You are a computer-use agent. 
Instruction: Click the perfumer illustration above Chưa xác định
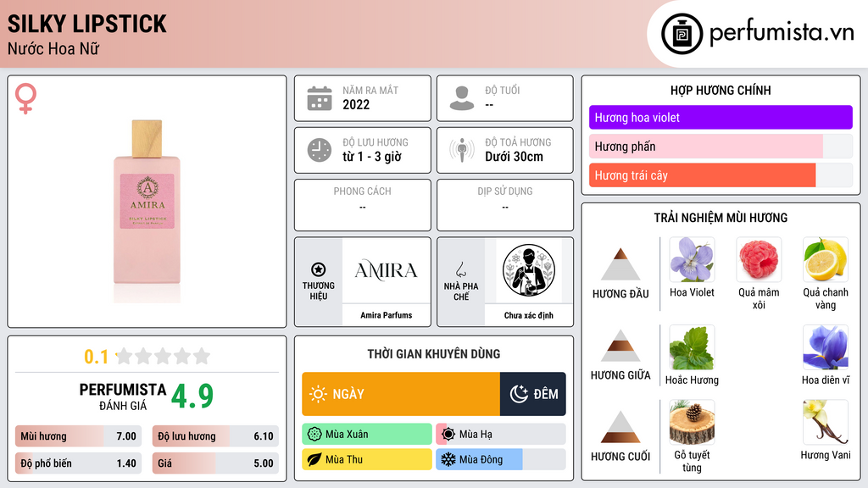tap(529, 270)
